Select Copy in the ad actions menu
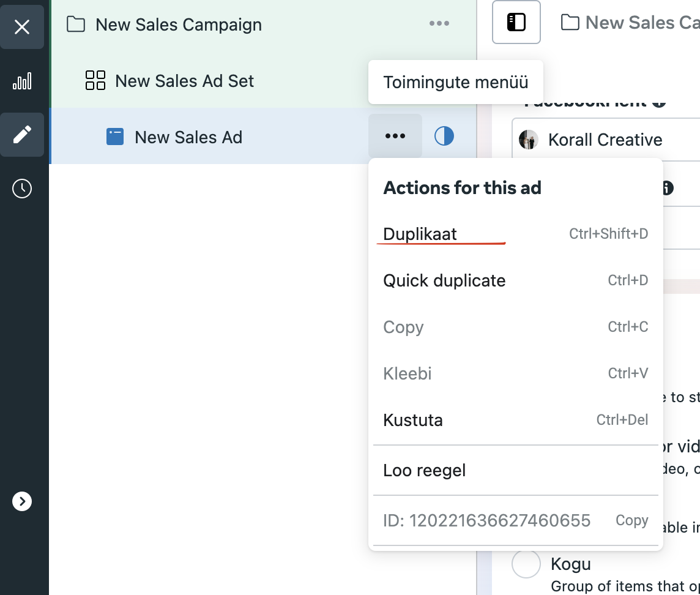Image resolution: width=700 pixels, height=595 pixels. tap(516, 327)
